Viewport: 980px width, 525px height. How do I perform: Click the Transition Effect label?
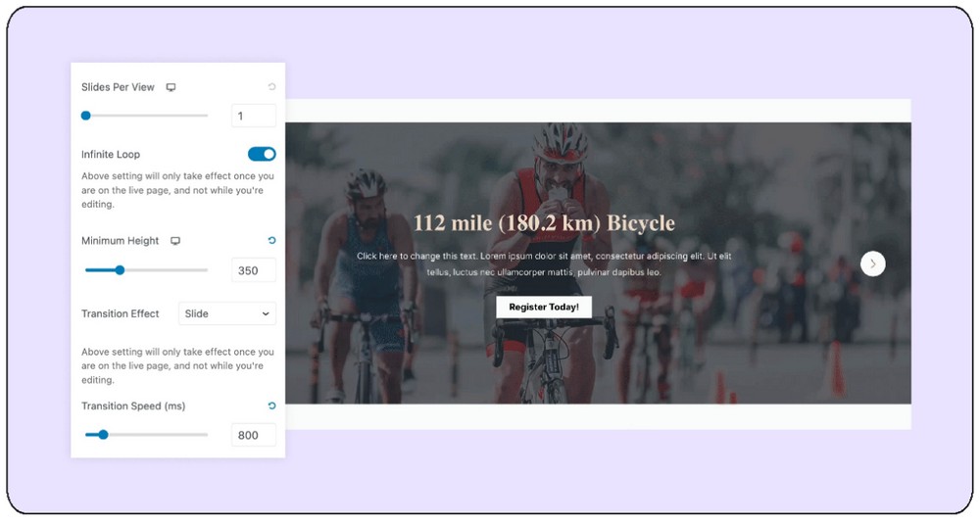121,313
